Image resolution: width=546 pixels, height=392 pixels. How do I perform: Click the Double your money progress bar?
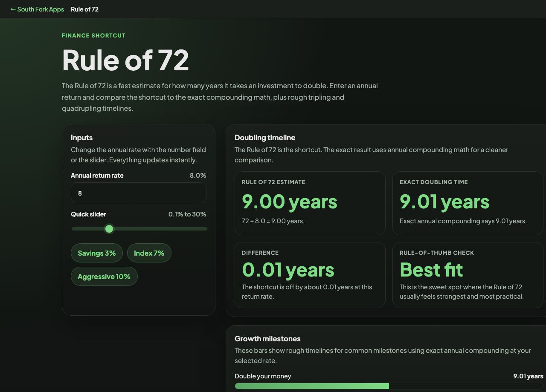click(389, 386)
